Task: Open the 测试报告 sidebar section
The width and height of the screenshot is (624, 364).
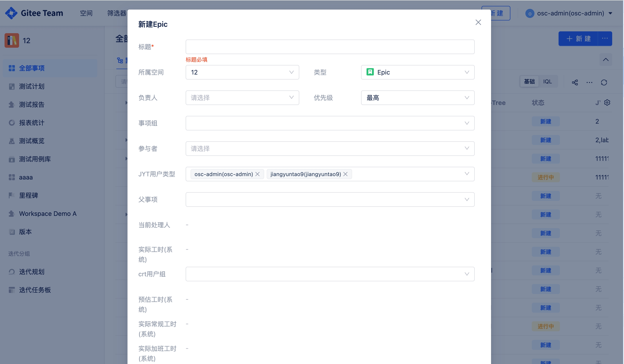Action: (32, 105)
